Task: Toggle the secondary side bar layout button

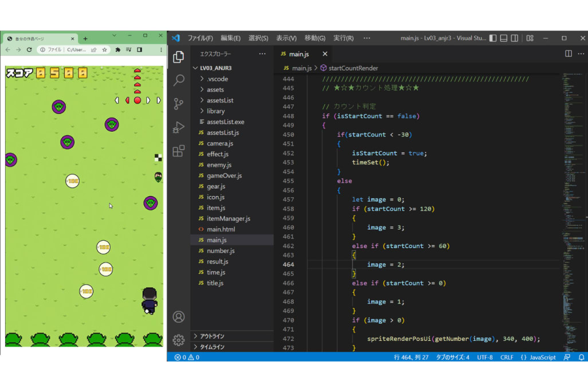Action: click(515, 38)
